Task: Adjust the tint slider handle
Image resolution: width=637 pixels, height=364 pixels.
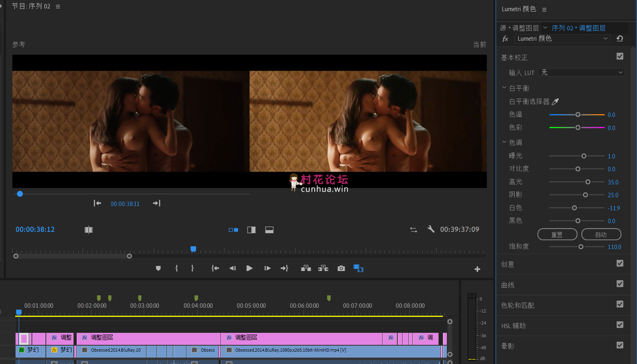Action: coord(578,128)
